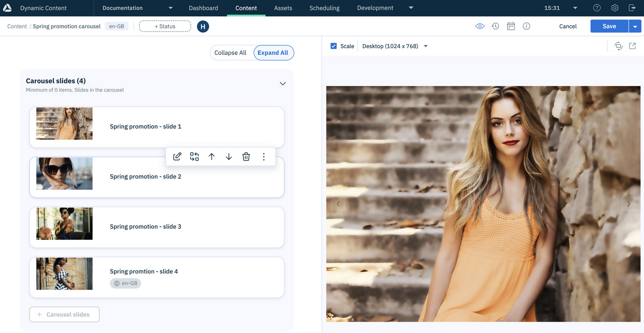Open the version history clock icon
644x333 pixels.
495,26
